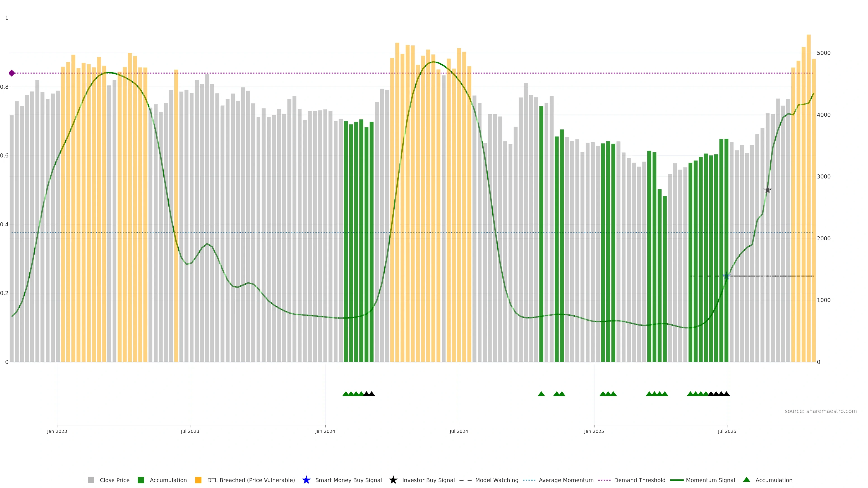This screenshot has height=488, width=868.
Task: Click gray Close Price color swatch
Action: (x=91, y=480)
